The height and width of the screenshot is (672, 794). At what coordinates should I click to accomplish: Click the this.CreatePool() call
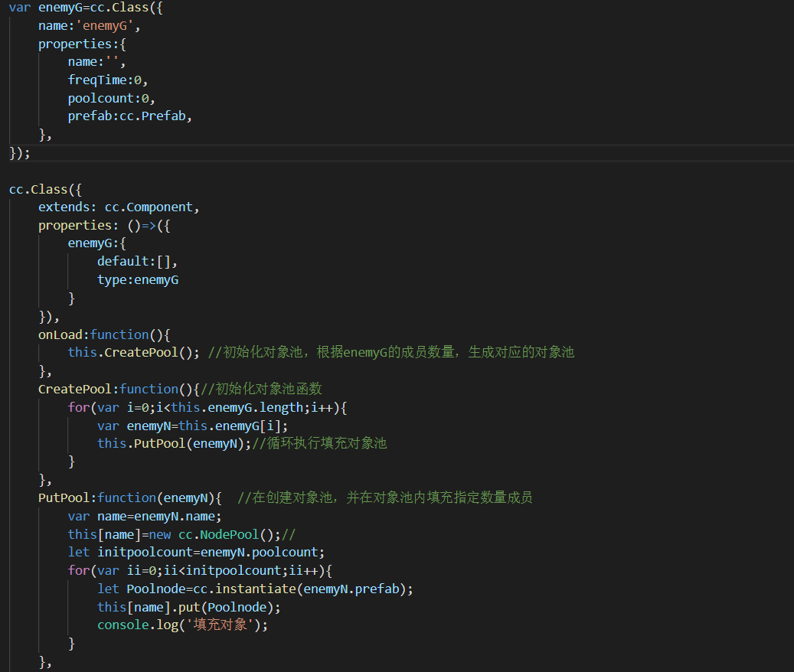click(134, 352)
